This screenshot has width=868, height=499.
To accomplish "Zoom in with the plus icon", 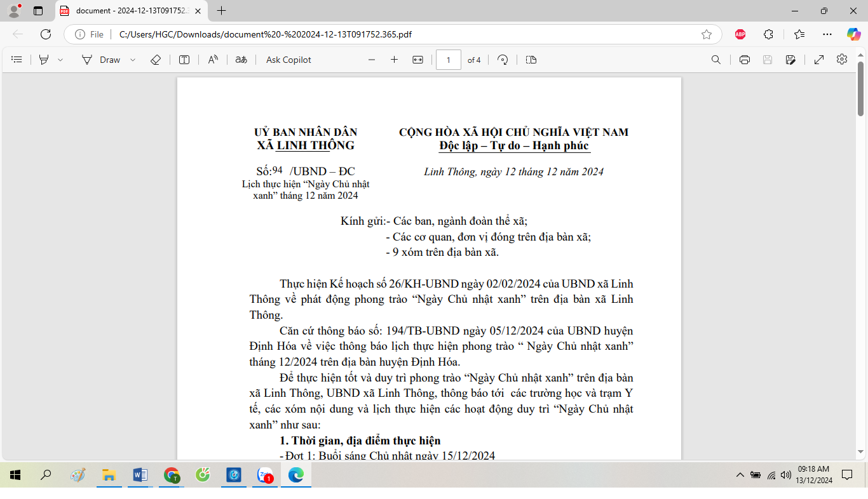I will pyautogui.click(x=394, y=60).
